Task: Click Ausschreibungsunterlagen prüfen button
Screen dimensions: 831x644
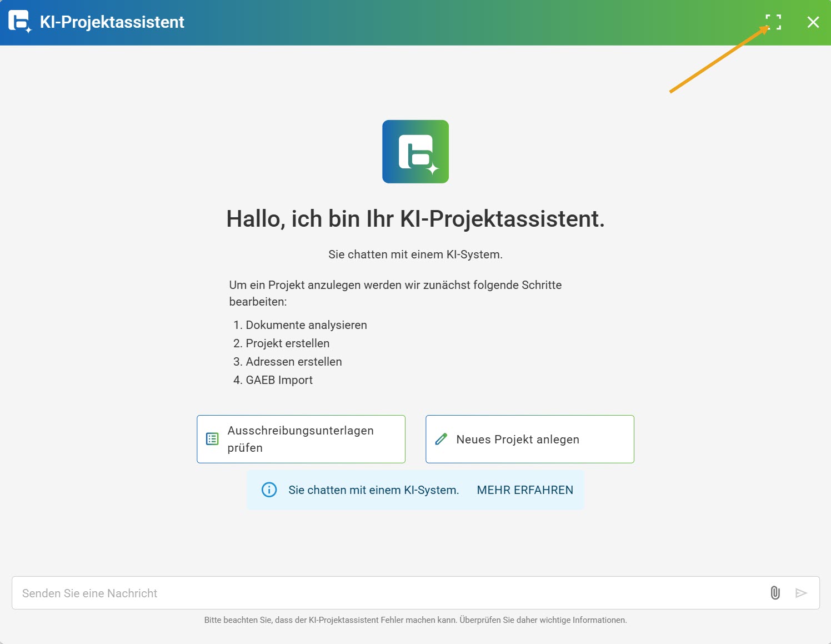Action: click(x=301, y=439)
